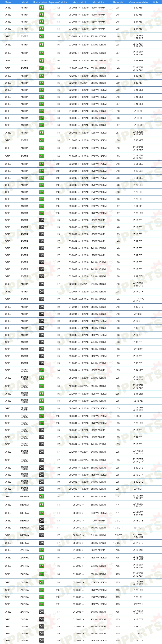Click the Marka column header
Viewport: 162px width, 644px height.
[x=8, y=2]
